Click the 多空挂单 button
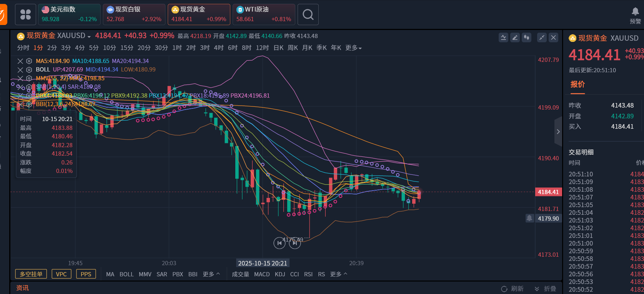This screenshot has width=644, height=294. click(31, 274)
